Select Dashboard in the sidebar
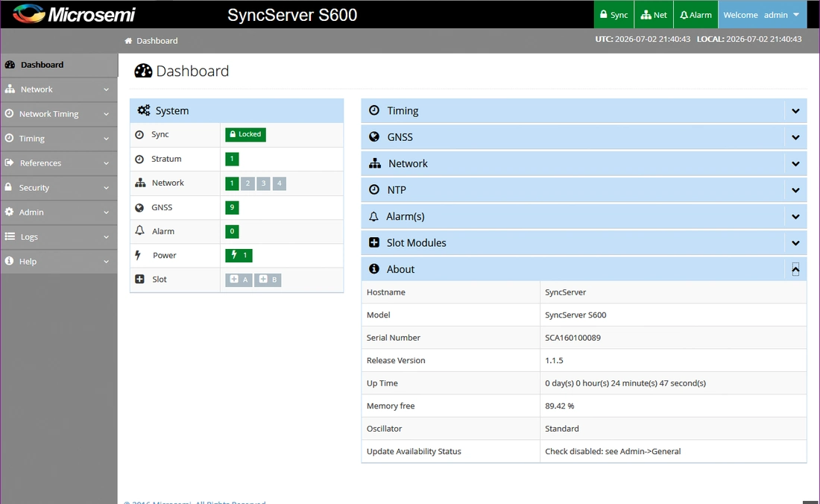This screenshot has height=504, width=820. 59,65
